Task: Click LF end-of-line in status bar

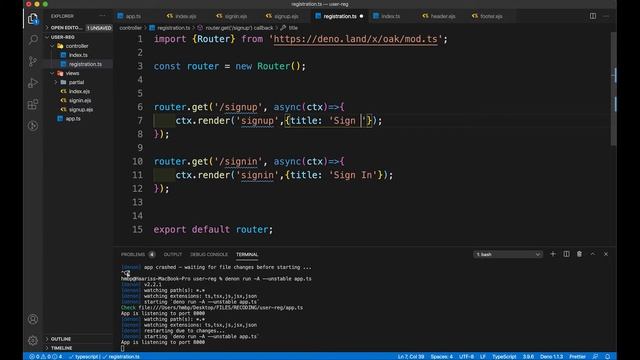Action: pyautogui.click(x=483, y=356)
